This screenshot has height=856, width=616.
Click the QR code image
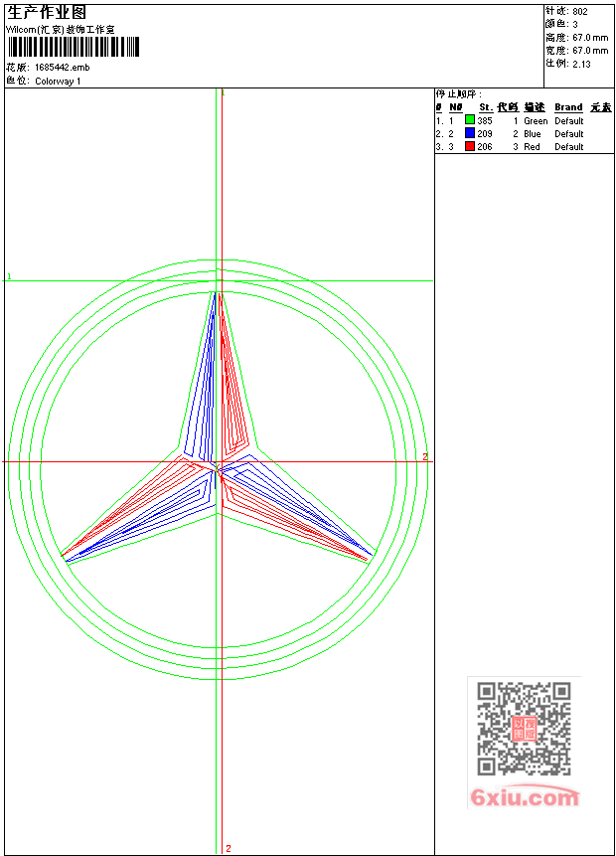(x=524, y=729)
